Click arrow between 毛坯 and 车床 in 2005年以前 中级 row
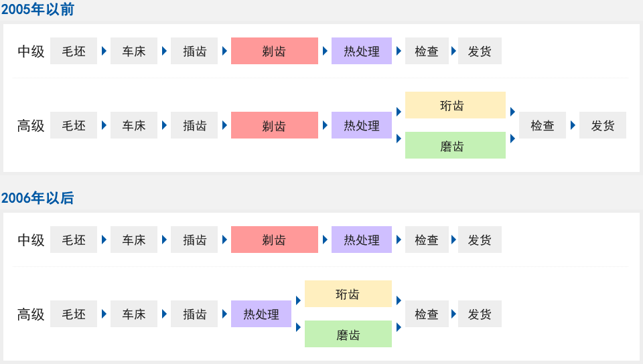The height and width of the screenshot is (364, 643). (104, 51)
